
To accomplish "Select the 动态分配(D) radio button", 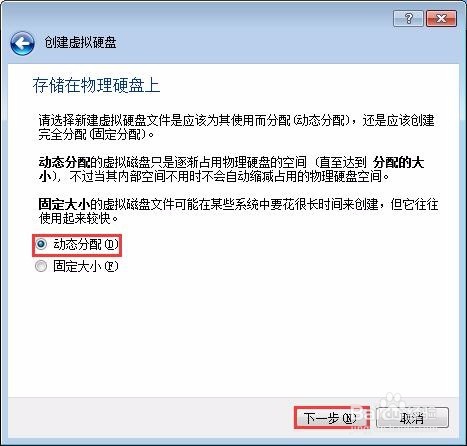I will point(41,244).
